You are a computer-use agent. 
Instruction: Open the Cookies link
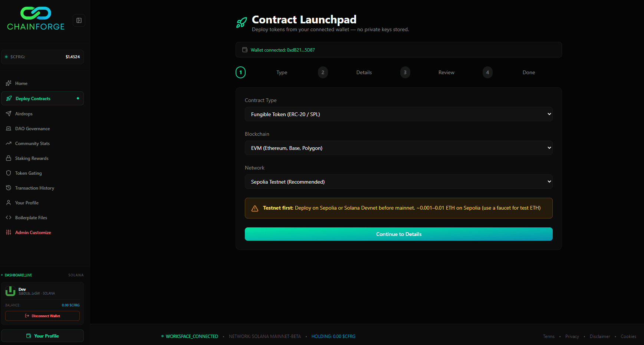(x=628, y=336)
